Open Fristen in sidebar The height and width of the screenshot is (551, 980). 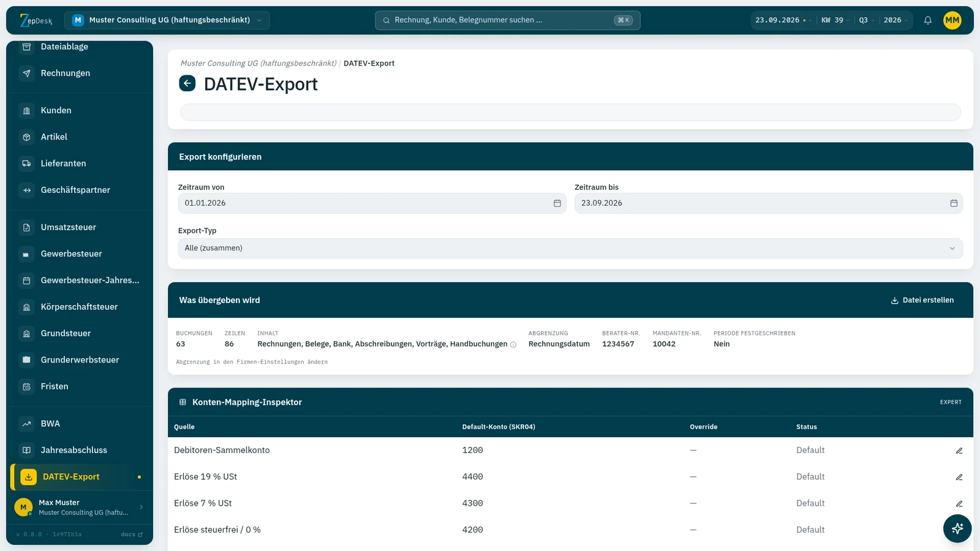[80, 387]
